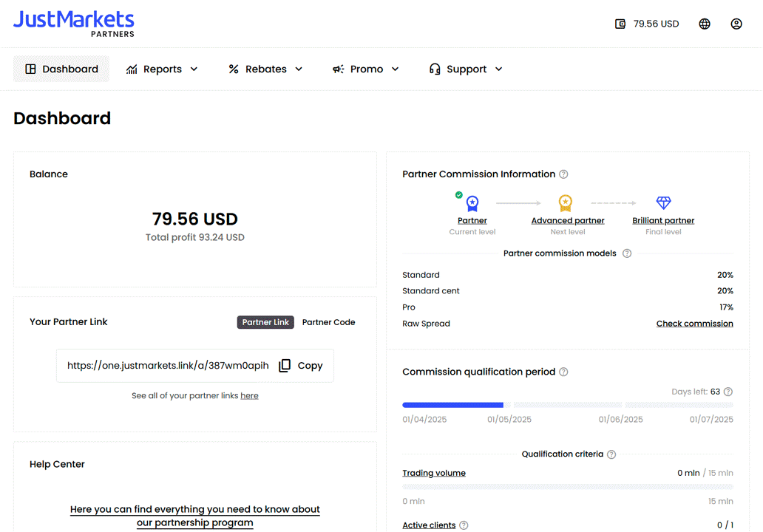Viewport: 763px width, 532px height.
Task: Click the copy icon next to partner link
Action: (285, 366)
